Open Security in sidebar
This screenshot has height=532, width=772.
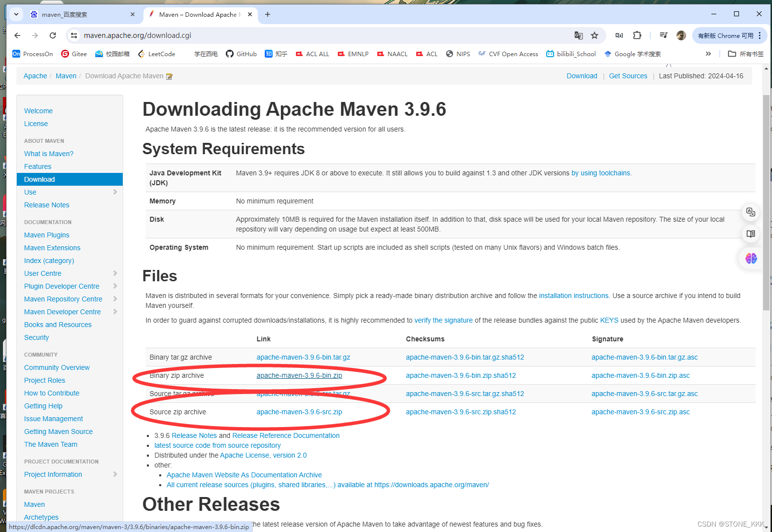(x=36, y=337)
